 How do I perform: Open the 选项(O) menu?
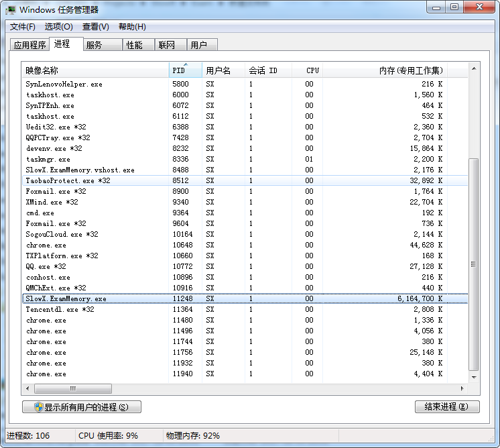click(59, 26)
